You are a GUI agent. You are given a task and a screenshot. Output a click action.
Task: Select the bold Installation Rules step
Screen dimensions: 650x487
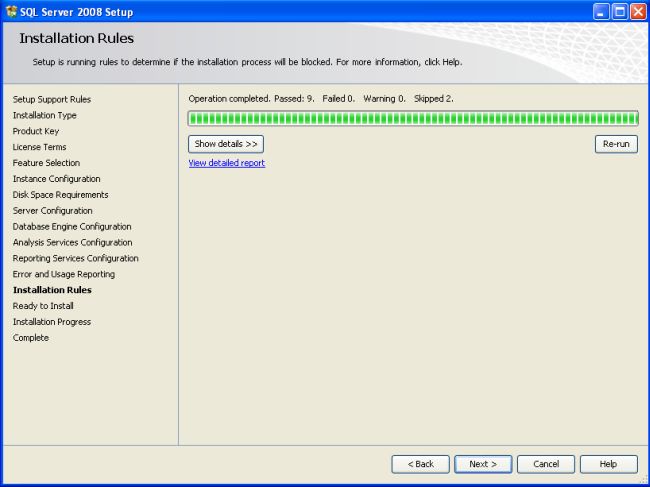(52, 290)
